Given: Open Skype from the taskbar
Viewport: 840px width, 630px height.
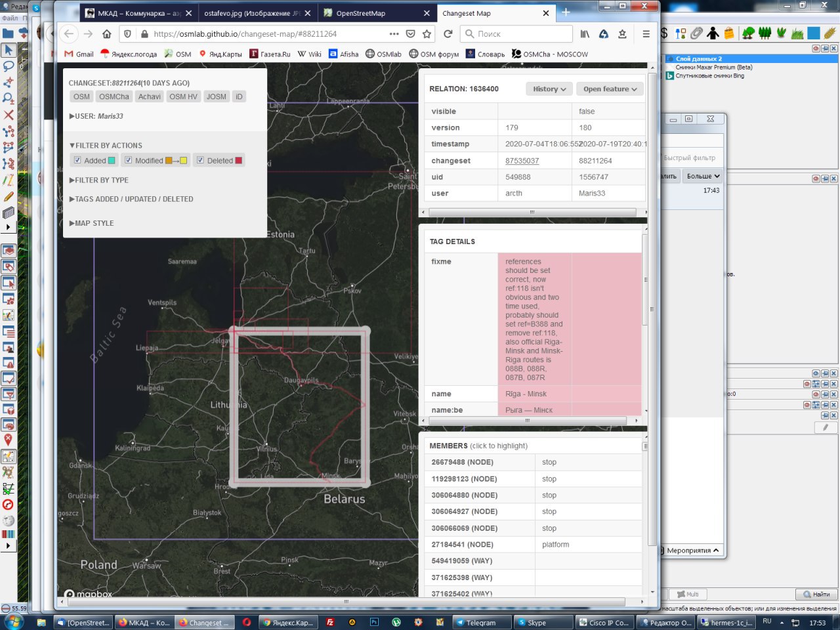Looking at the screenshot, I should pos(539,623).
